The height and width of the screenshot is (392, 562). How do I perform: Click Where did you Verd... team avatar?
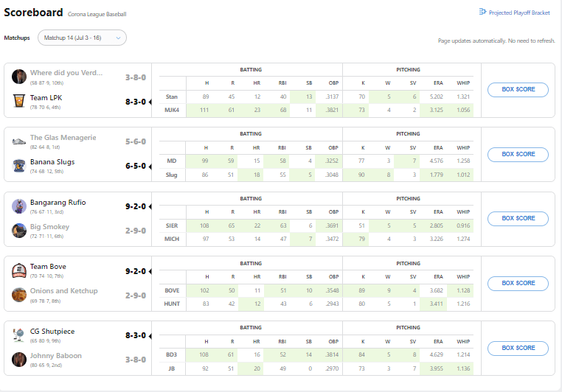(x=19, y=77)
